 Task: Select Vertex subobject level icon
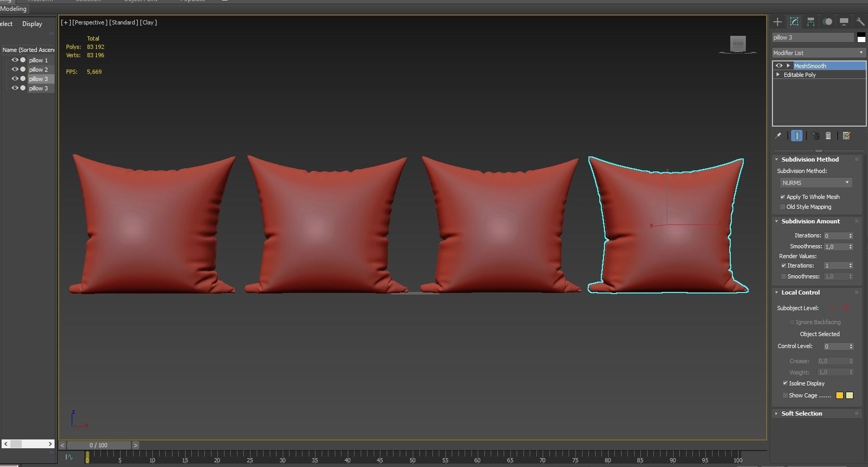[834, 308]
